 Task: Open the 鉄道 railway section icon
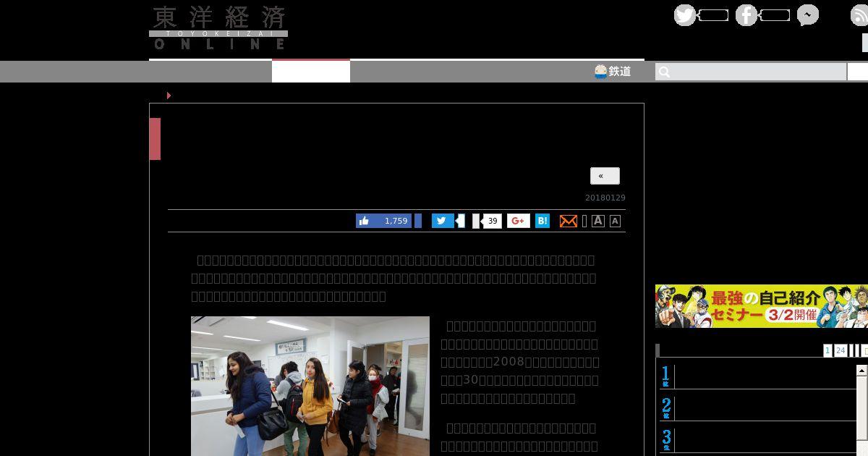pos(613,72)
